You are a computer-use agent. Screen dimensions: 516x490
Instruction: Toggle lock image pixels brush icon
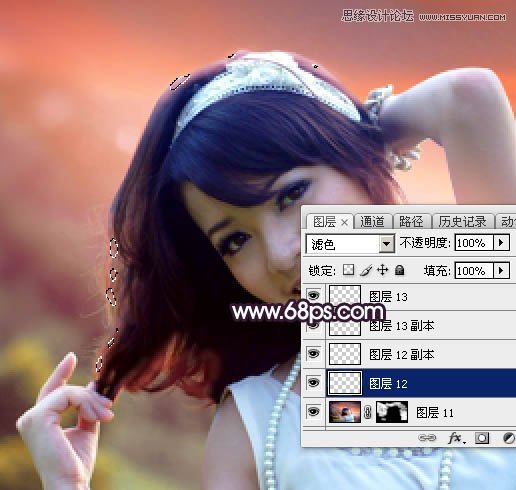tap(366, 270)
